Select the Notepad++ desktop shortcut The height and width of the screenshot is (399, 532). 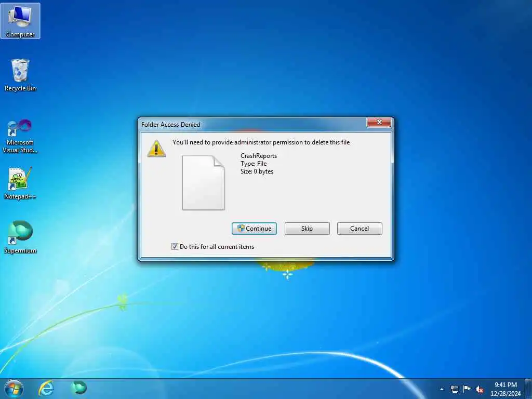point(20,183)
